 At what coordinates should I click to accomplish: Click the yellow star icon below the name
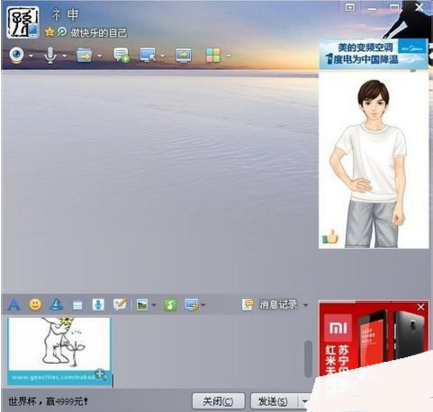point(49,32)
